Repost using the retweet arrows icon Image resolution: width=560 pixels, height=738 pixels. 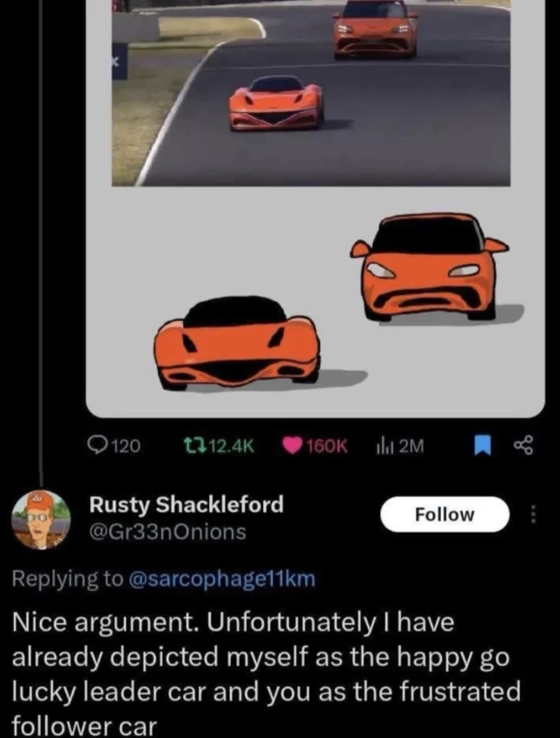pyautogui.click(x=193, y=445)
